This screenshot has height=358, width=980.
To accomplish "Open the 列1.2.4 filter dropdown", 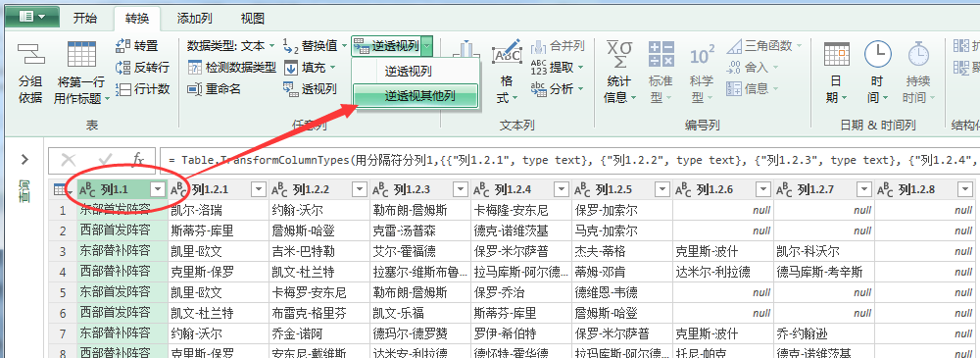I will tap(562, 189).
